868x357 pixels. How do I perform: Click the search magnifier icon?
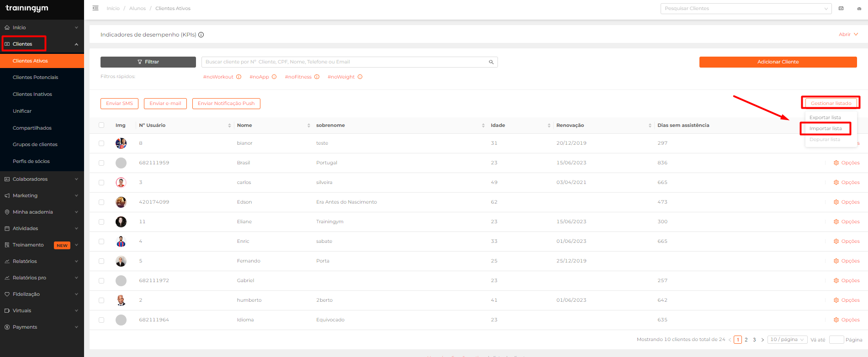coord(492,62)
